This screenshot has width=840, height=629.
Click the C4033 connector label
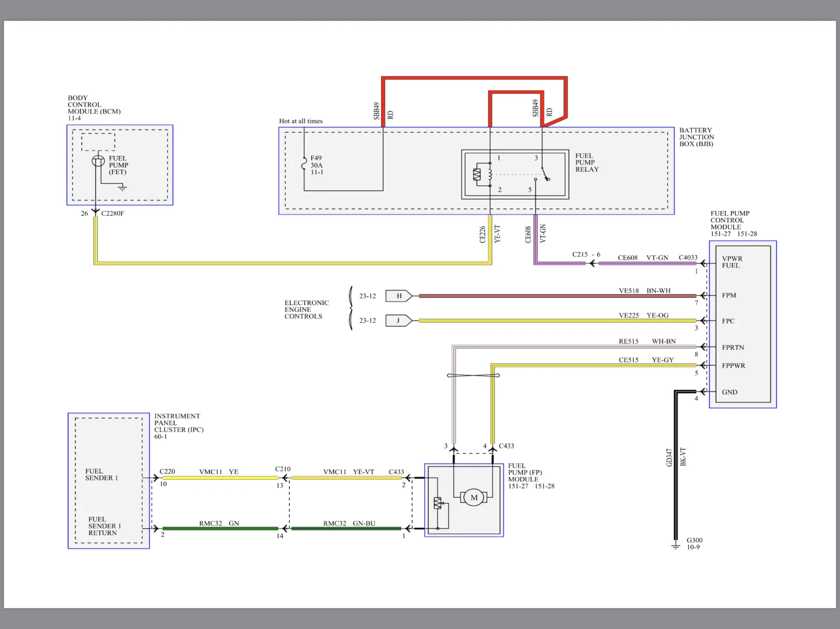point(688,258)
